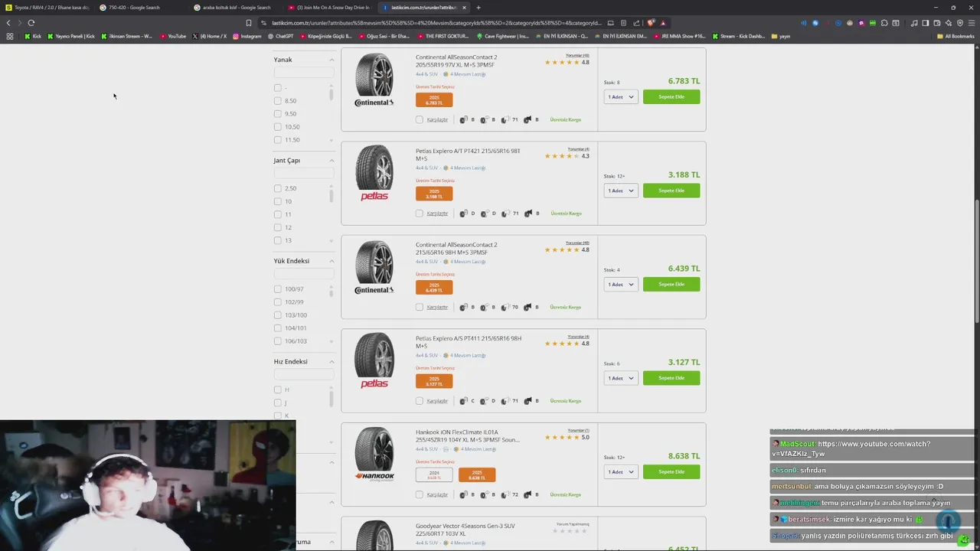The height and width of the screenshot is (551, 980).
Task: Check Karşılaştır on Hankook iON FlexClimate
Action: pos(420,495)
